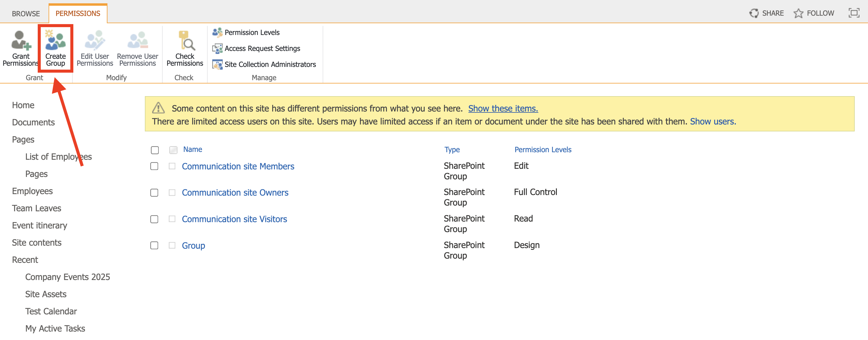Toggle the select-all checkbox in the header
The image size is (868, 340).
click(155, 150)
